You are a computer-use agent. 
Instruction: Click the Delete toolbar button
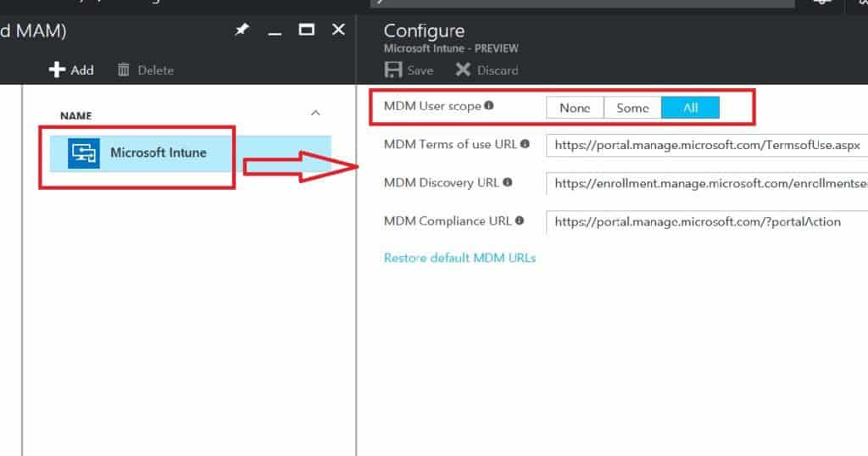coord(146,70)
